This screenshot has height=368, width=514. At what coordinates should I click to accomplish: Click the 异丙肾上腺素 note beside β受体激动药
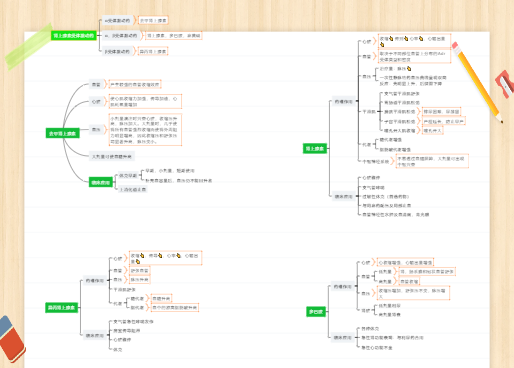(x=153, y=52)
